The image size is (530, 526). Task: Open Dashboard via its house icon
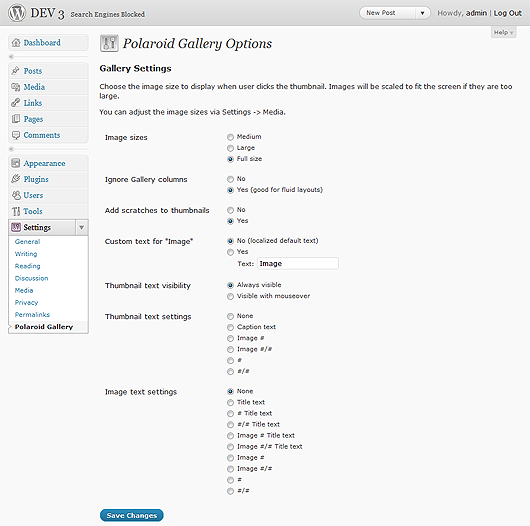[16, 43]
